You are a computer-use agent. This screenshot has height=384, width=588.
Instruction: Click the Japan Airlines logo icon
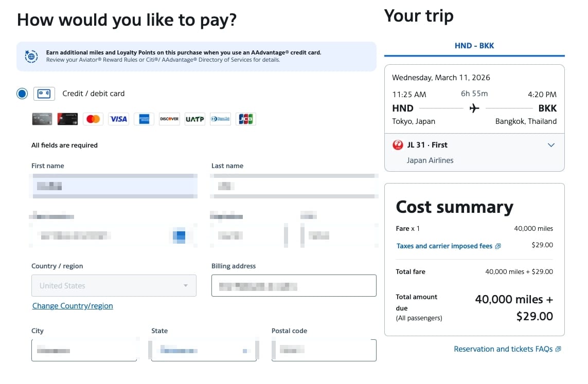pos(398,145)
